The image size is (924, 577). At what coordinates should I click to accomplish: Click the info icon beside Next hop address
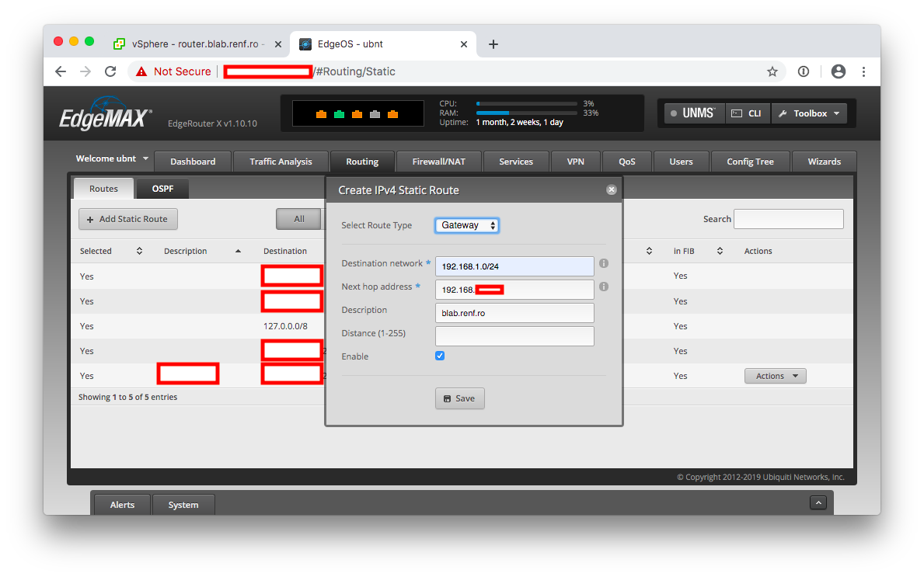point(603,287)
